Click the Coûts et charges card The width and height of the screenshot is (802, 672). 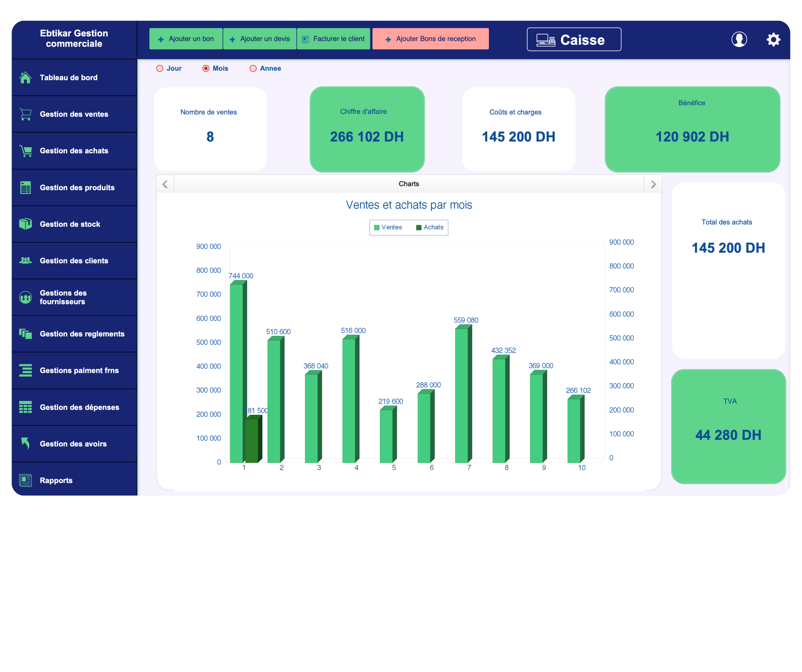pyautogui.click(x=519, y=129)
